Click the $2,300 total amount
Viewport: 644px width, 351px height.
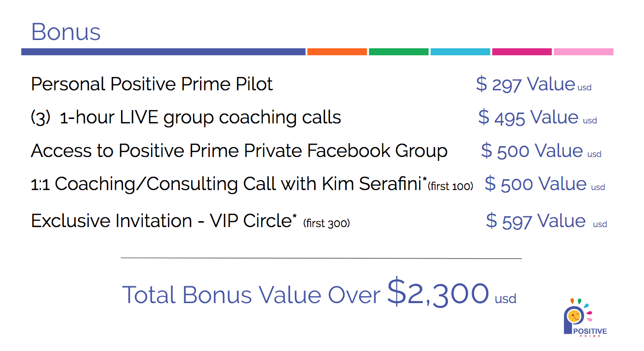point(438,292)
